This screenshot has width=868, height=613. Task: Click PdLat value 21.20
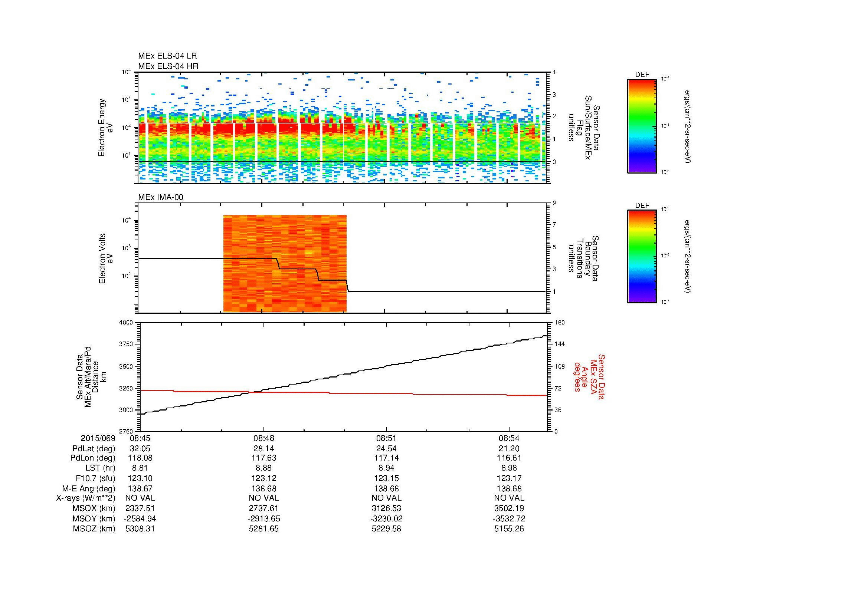coord(509,449)
